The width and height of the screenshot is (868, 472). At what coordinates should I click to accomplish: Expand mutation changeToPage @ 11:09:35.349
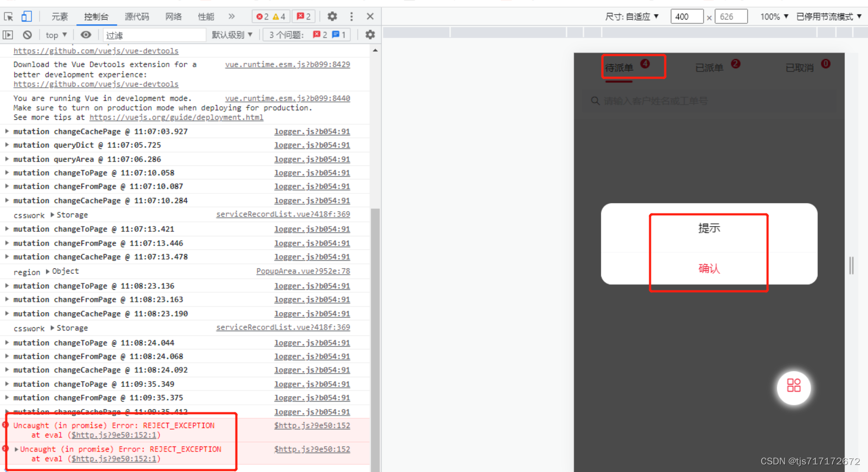pyautogui.click(x=6, y=384)
